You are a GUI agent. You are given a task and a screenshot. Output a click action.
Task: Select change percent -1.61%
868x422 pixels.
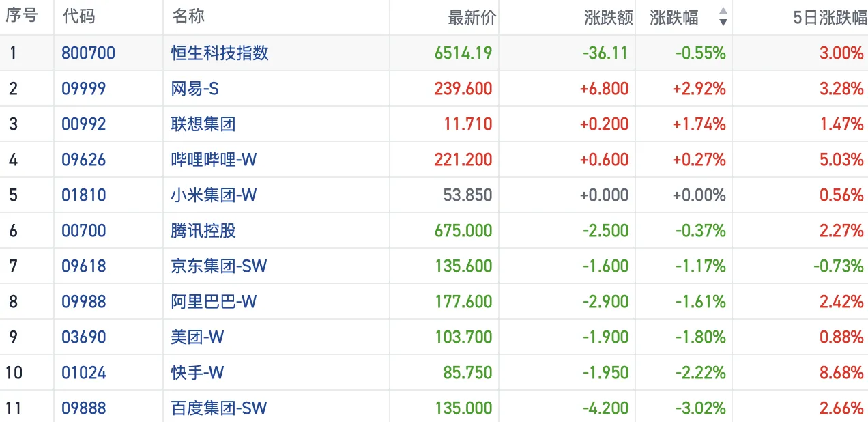click(x=701, y=302)
